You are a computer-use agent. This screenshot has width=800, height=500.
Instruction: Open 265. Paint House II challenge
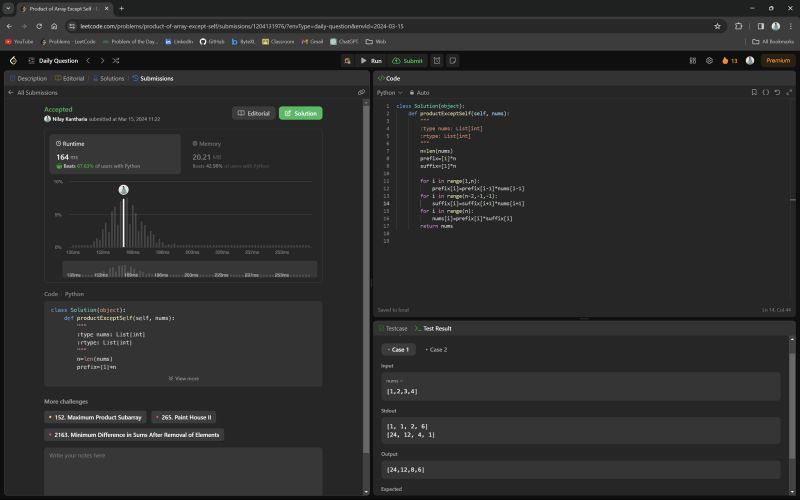pyautogui.click(x=184, y=417)
